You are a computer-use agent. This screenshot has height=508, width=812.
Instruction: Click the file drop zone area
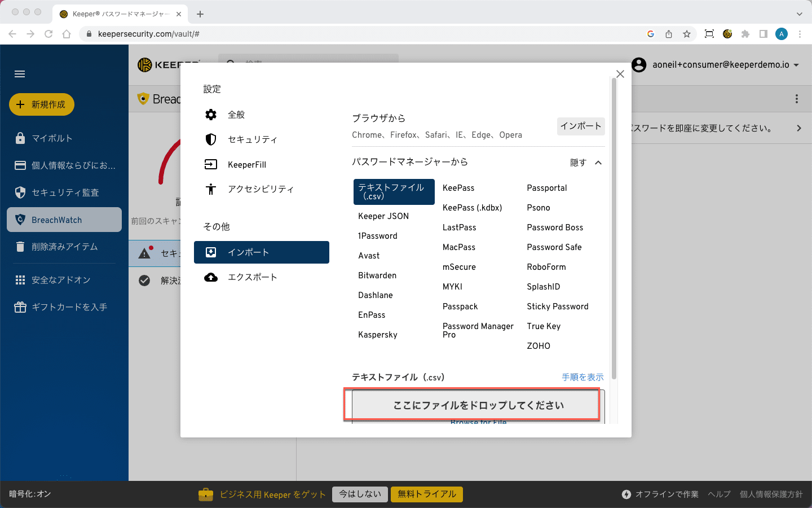tap(478, 405)
